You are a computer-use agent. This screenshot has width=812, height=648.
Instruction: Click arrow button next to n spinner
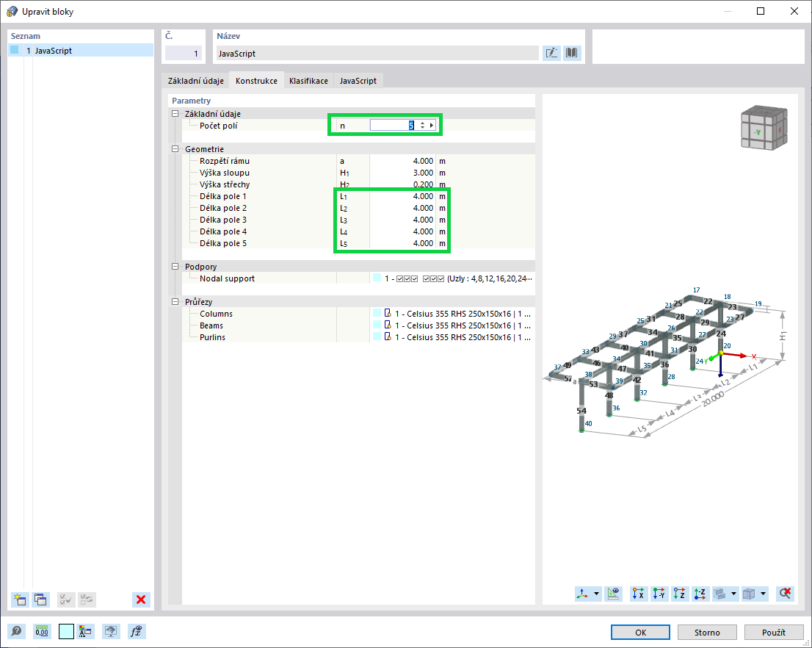432,126
